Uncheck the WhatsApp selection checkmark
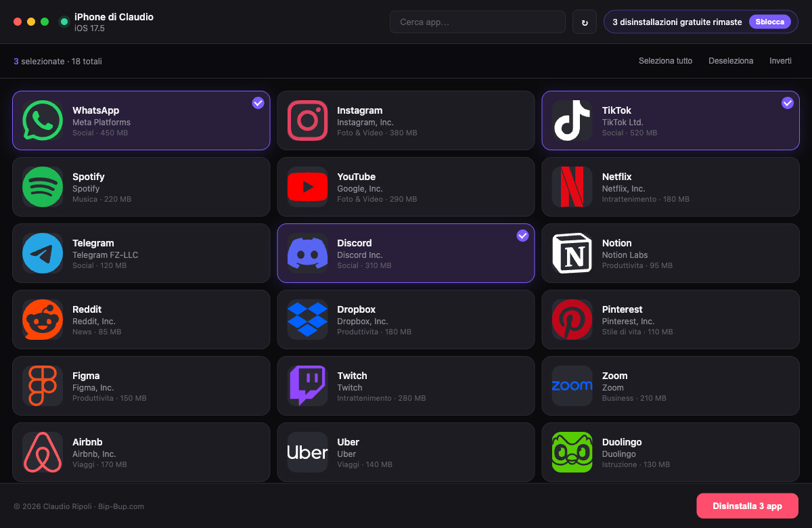 pyautogui.click(x=258, y=103)
